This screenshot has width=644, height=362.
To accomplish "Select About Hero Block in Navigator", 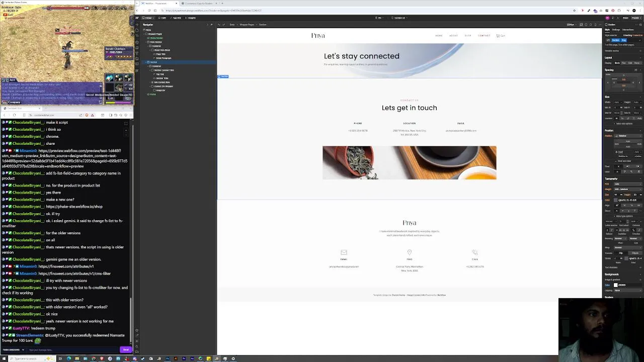I will (162, 50).
